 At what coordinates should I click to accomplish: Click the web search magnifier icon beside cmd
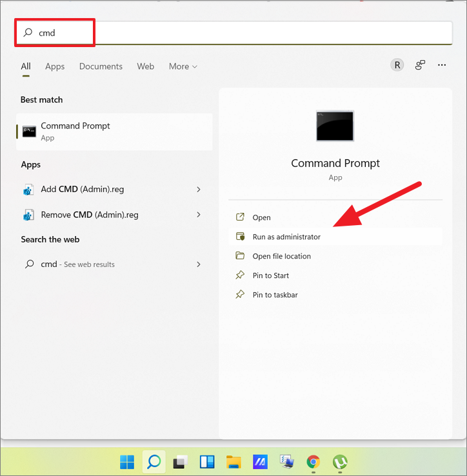[x=29, y=264]
